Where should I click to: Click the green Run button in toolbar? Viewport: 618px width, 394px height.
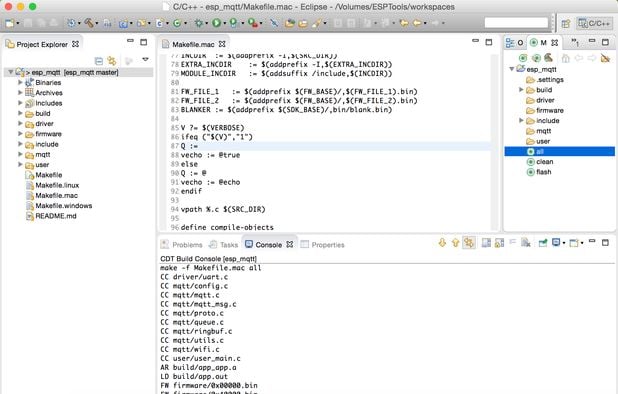click(x=216, y=23)
